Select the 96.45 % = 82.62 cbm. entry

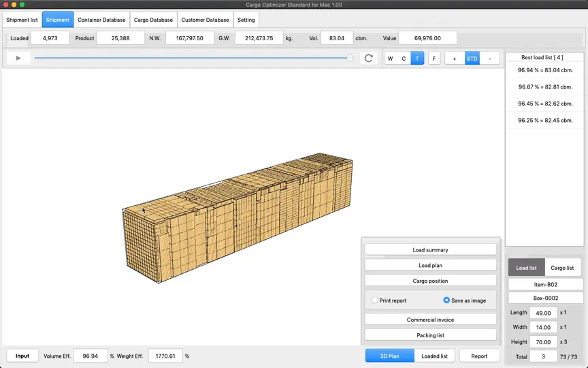545,104
